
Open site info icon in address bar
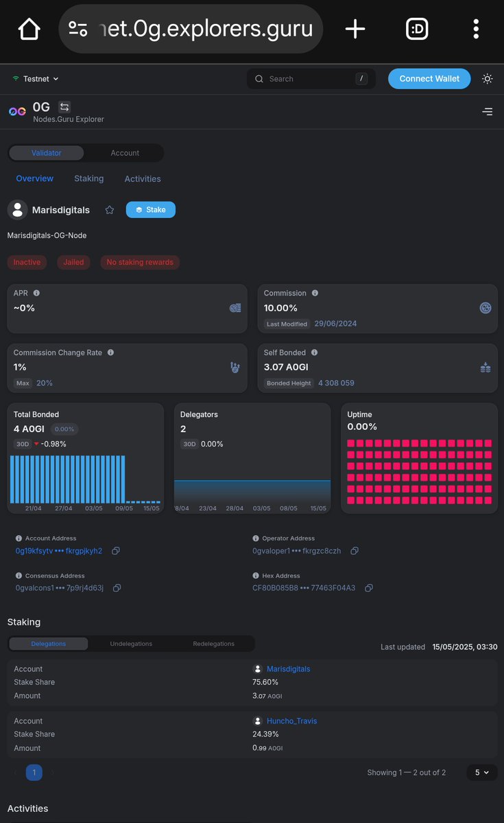pyautogui.click(x=78, y=29)
